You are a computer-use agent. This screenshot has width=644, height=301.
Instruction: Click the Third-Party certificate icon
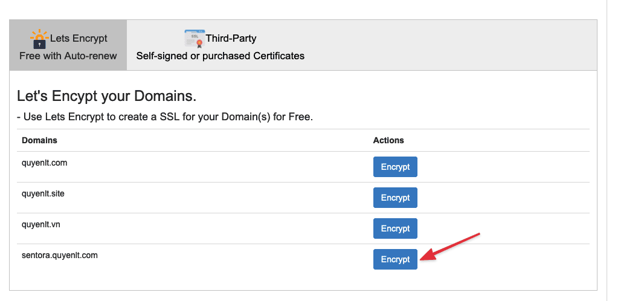pyautogui.click(x=194, y=38)
